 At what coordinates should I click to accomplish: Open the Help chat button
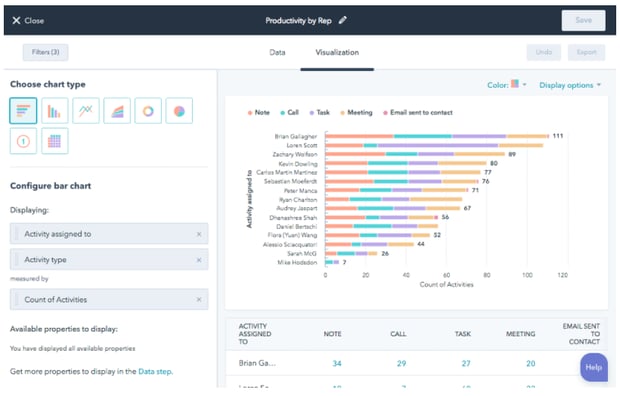[x=594, y=368]
